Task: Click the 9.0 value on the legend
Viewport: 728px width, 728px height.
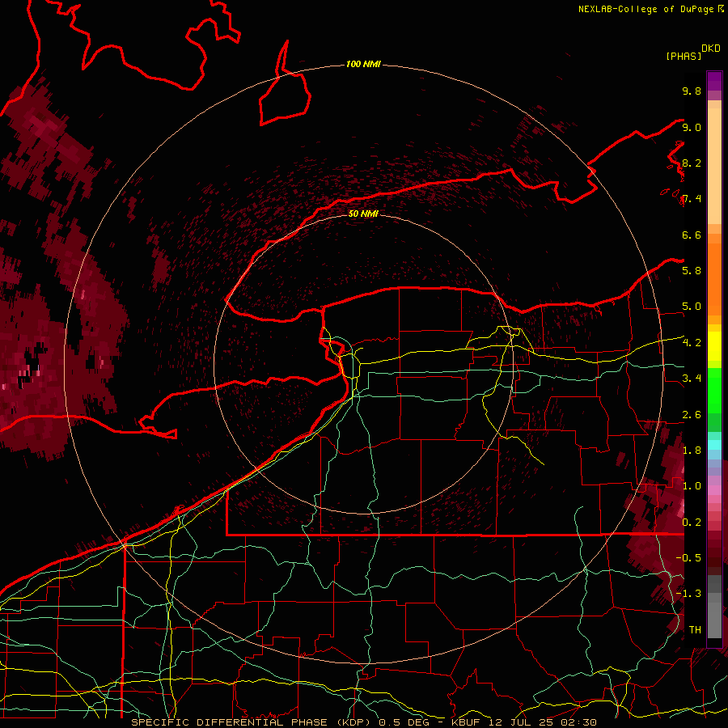Action: click(x=692, y=127)
